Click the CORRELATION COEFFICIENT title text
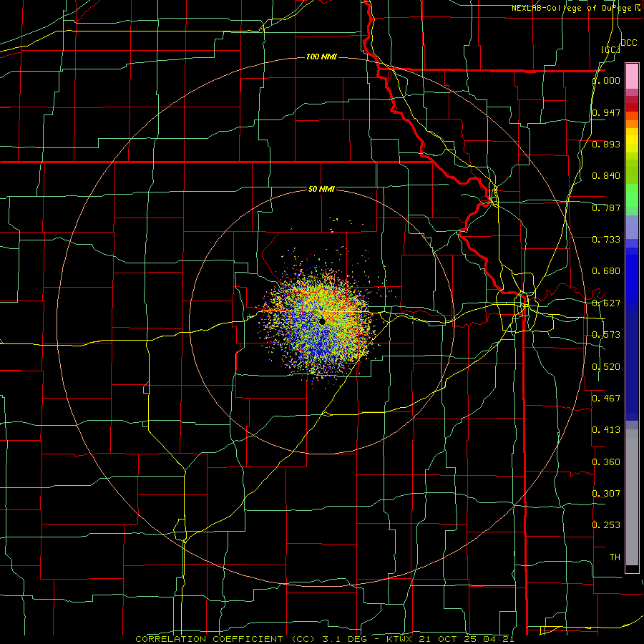Image resolution: width=644 pixels, height=644 pixels. pos(209,639)
